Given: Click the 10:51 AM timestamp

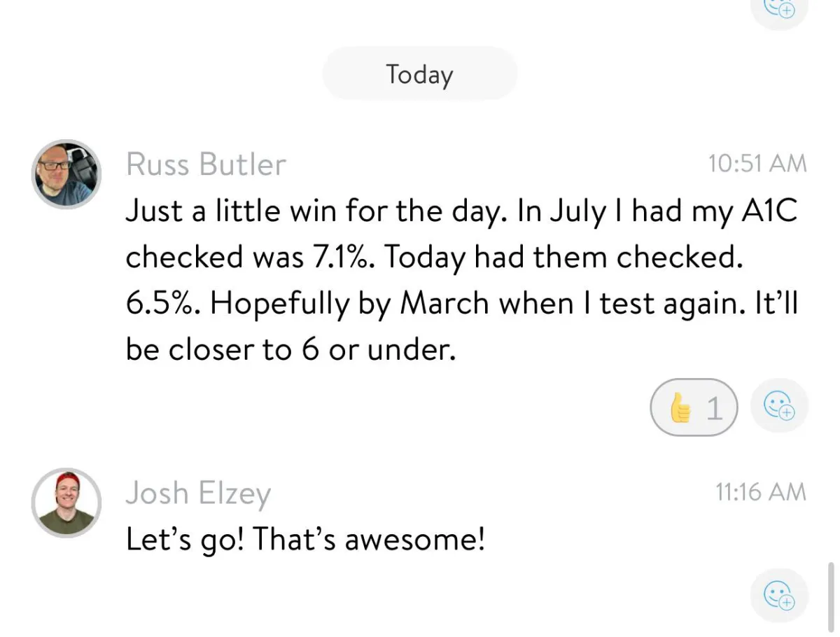Looking at the screenshot, I should tap(757, 164).
